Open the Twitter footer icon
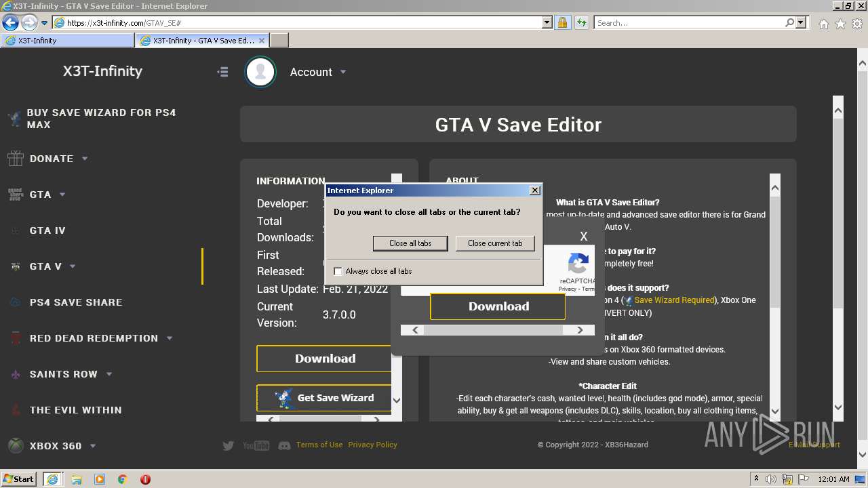Image resolution: width=868 pixels, height=488 pixels. (229, 445)
